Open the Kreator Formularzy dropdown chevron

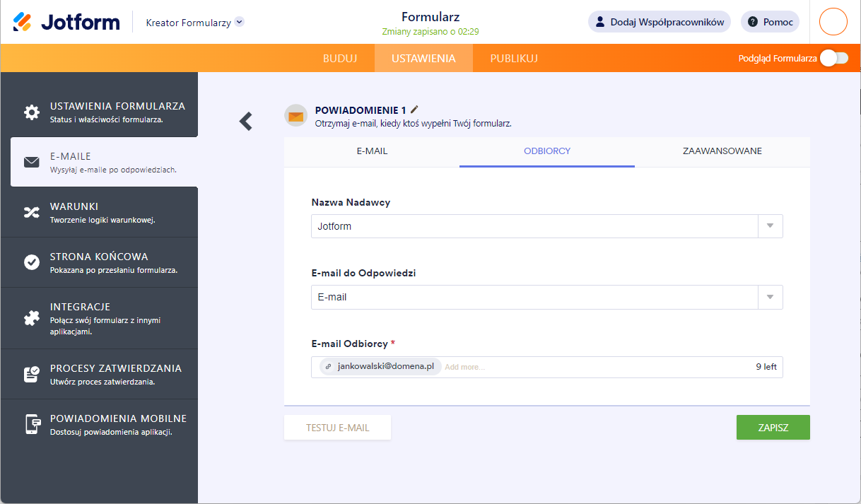point(239,22)
